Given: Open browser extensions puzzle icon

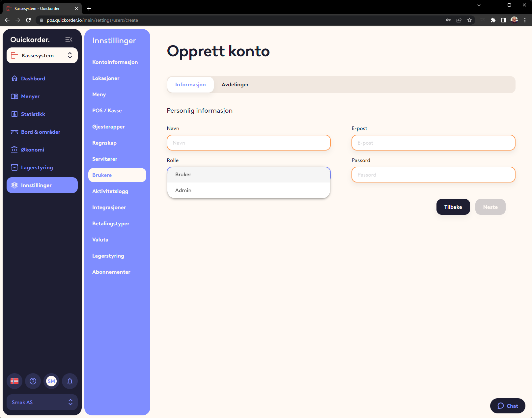Looking at the screenshot, I should coord(493,20).
